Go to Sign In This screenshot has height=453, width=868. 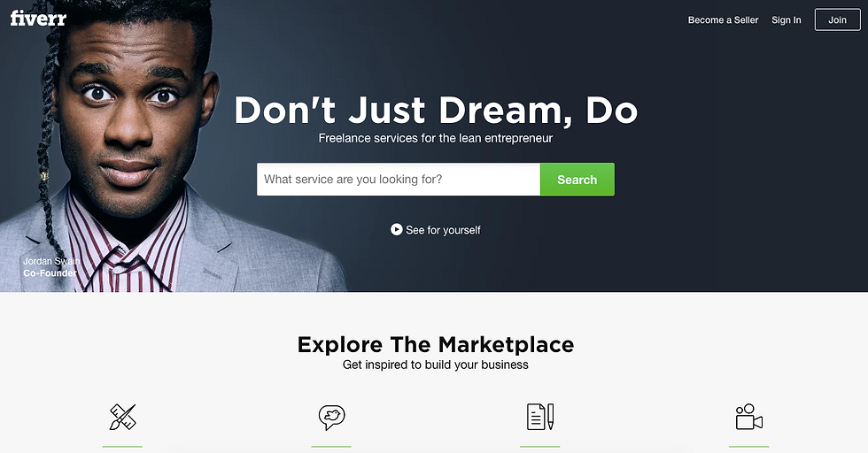coord(787,20)
